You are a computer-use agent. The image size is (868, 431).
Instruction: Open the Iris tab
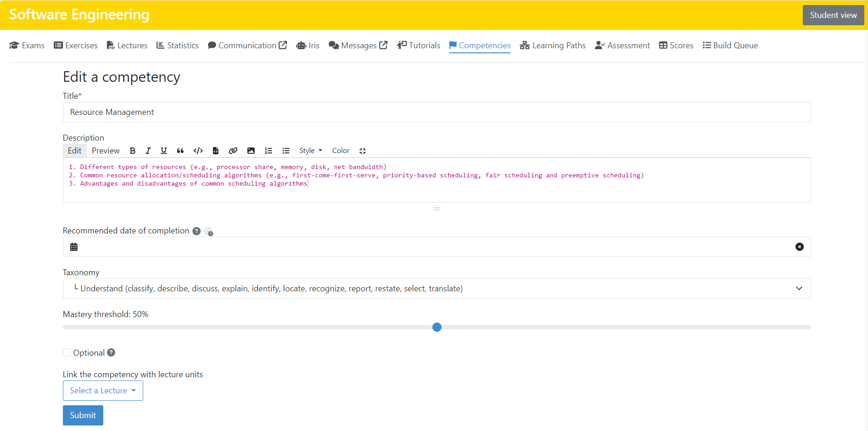click(x=308, y=45)
